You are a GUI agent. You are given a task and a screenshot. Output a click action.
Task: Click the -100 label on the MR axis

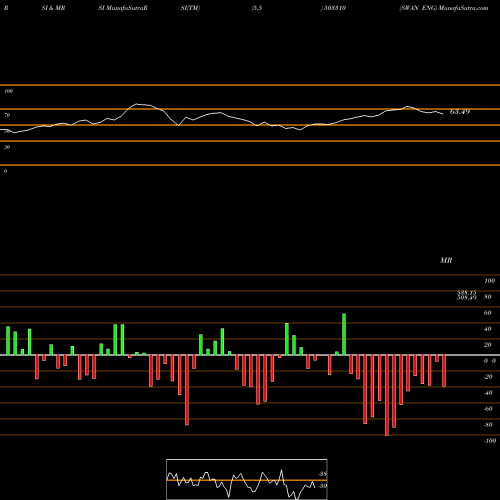pos(490,441)
